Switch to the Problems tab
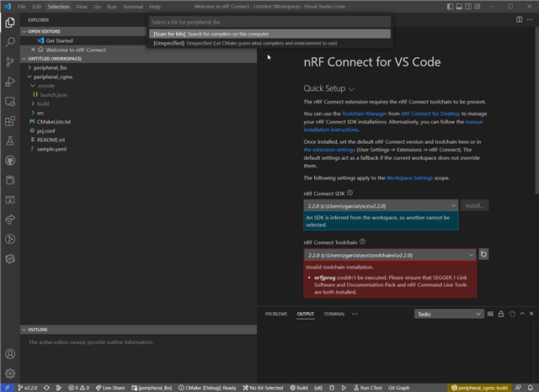539x392 pixels. [x=276, y=314]
